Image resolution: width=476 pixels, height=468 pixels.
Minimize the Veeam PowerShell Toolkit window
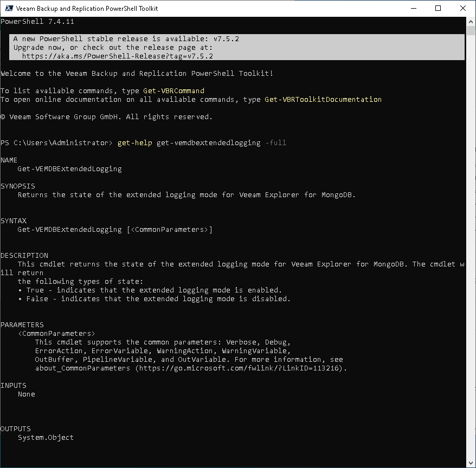[x=414, y=8]
